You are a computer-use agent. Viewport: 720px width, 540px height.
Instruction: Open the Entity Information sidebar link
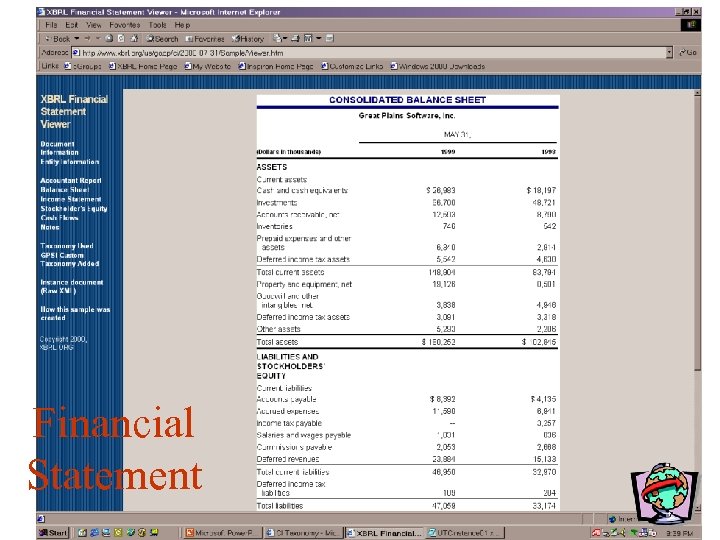(70, 162)
